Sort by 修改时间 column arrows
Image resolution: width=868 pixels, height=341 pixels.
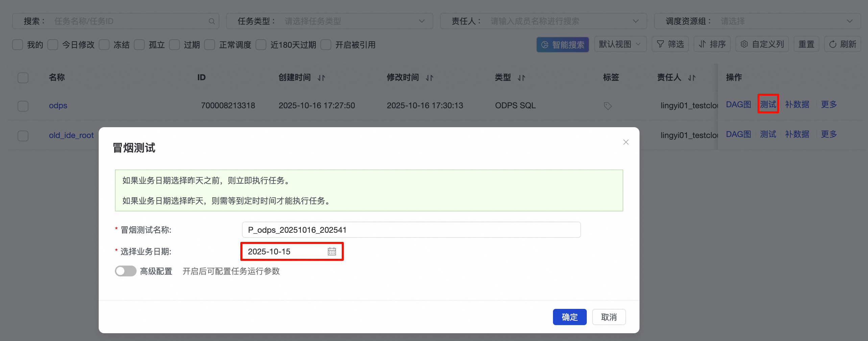[430, 78]
